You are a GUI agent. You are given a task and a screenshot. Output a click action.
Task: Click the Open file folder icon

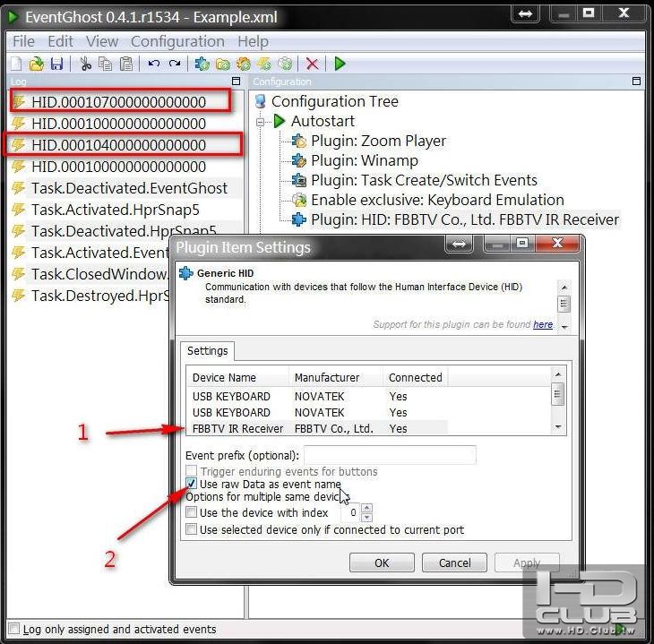pos(37,64)
